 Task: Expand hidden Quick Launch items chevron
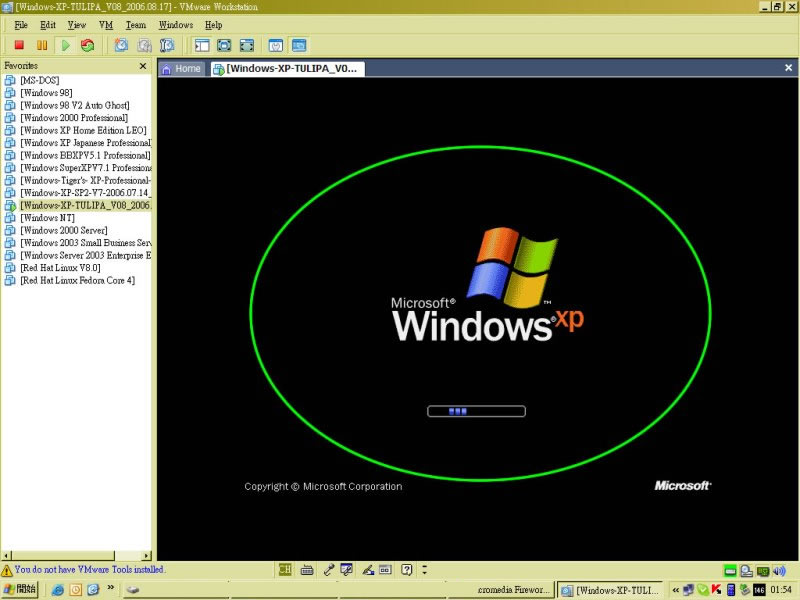point(111,588)
